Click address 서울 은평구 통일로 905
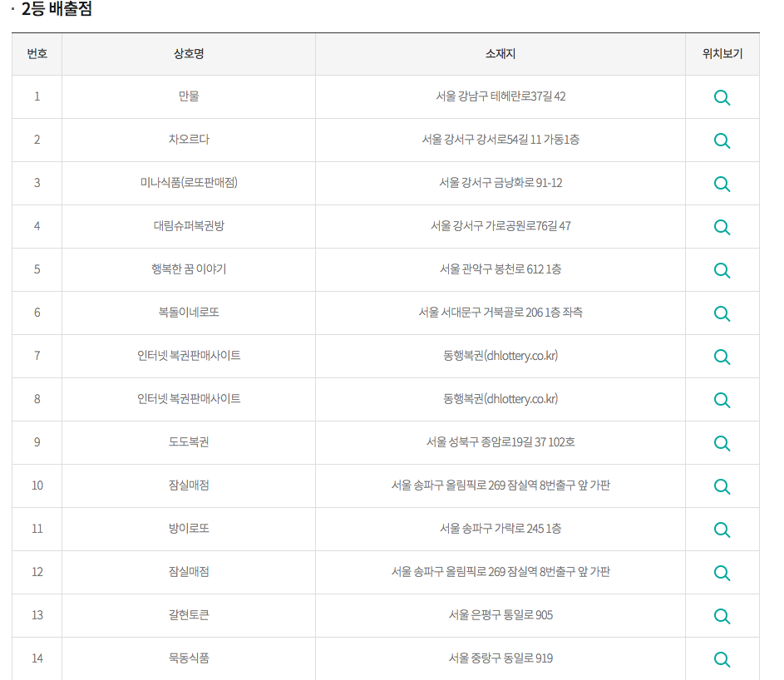 tap(500, 615)
